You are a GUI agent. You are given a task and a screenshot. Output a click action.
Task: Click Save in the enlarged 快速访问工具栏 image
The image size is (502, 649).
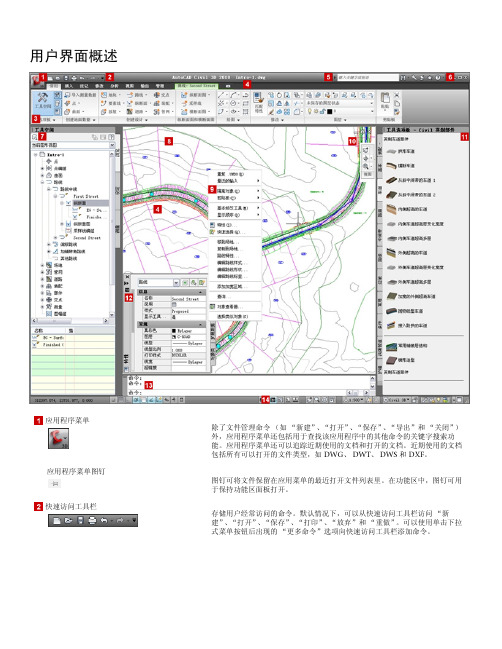pos(81,520)
